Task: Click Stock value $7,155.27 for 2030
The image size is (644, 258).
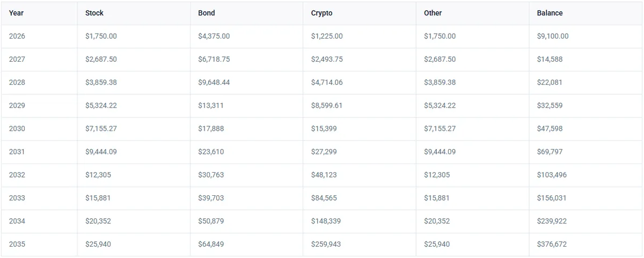Action: (101, 128)
